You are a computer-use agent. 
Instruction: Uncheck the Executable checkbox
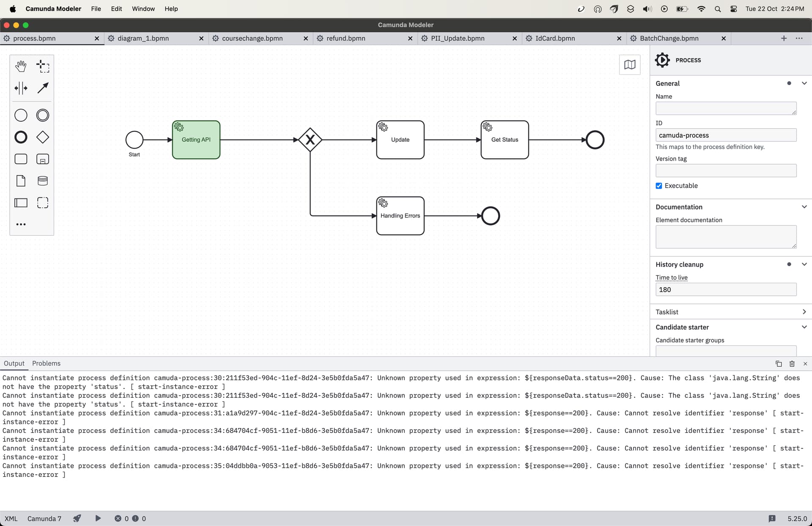point(659,186)
